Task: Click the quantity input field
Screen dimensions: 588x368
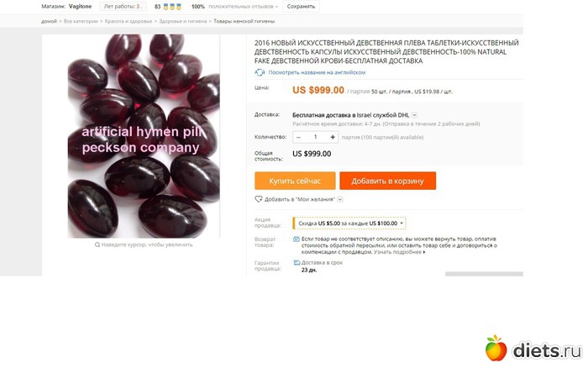Action: [315, 137]
